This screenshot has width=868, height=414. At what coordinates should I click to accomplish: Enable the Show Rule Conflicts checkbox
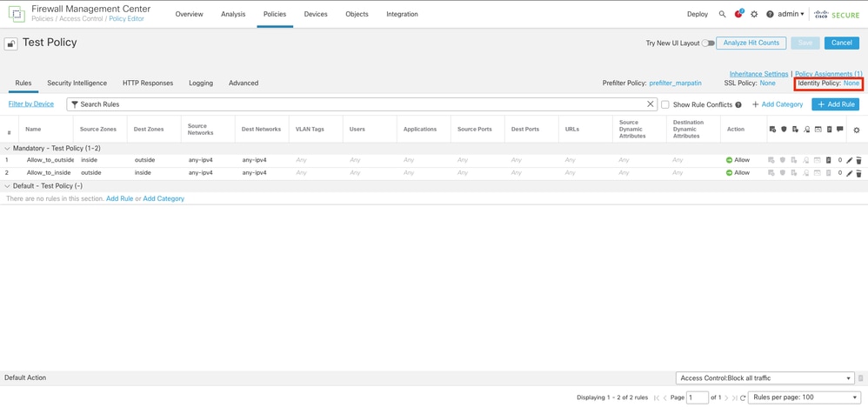pyautogui.click(x=664, y=104)
